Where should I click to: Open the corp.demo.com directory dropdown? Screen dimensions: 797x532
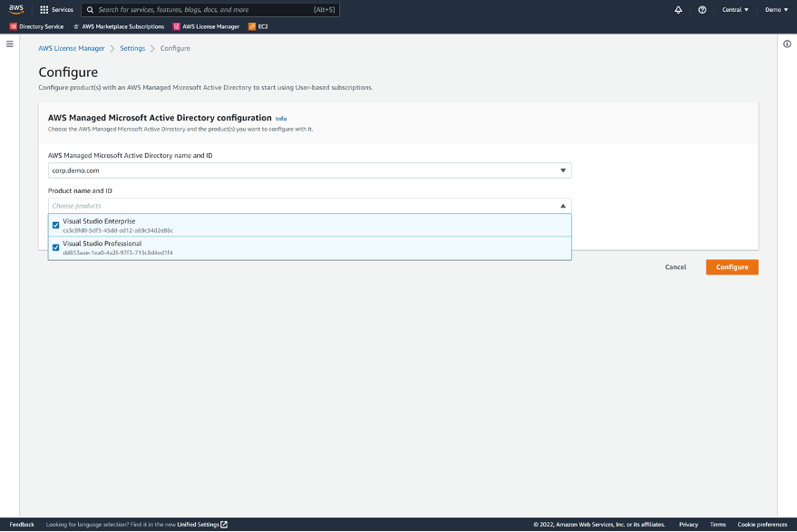tap(562, 170)
